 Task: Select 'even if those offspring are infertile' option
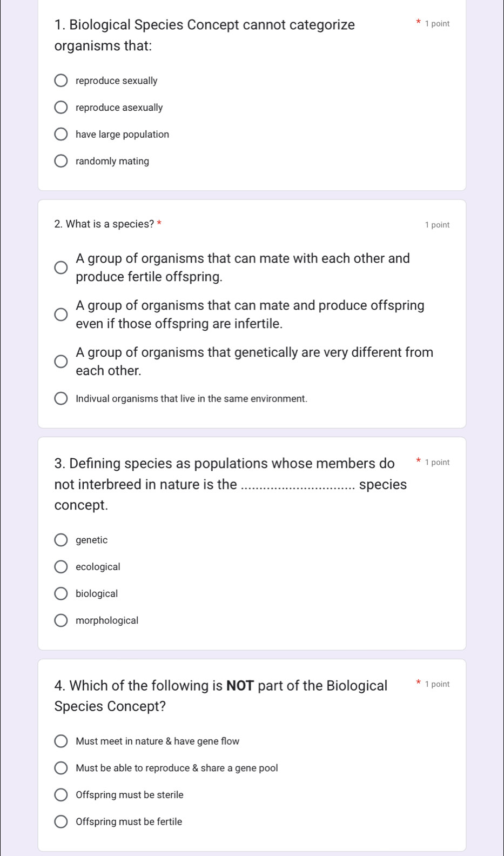[61, 315]
